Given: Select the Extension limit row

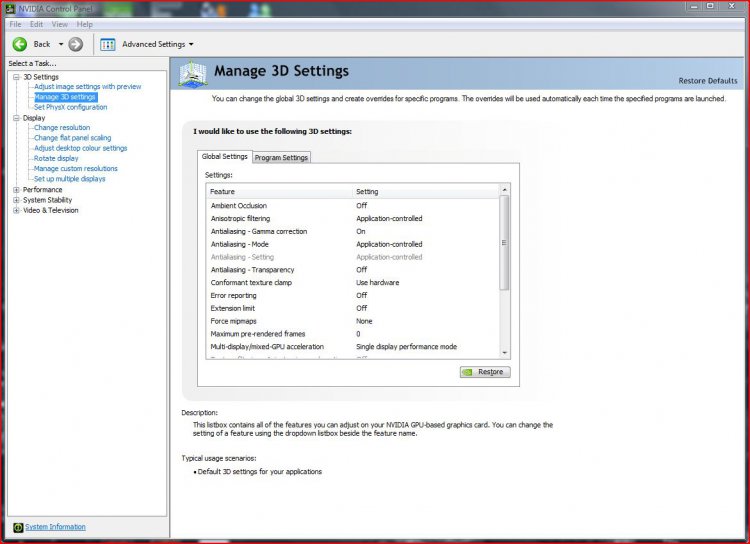Looking at the screenshot, I should tap(353, 309).
